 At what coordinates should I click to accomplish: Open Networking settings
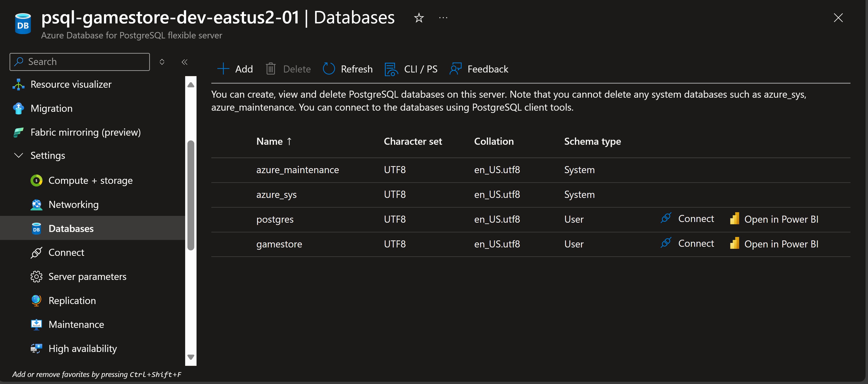[x=73, y=204]
